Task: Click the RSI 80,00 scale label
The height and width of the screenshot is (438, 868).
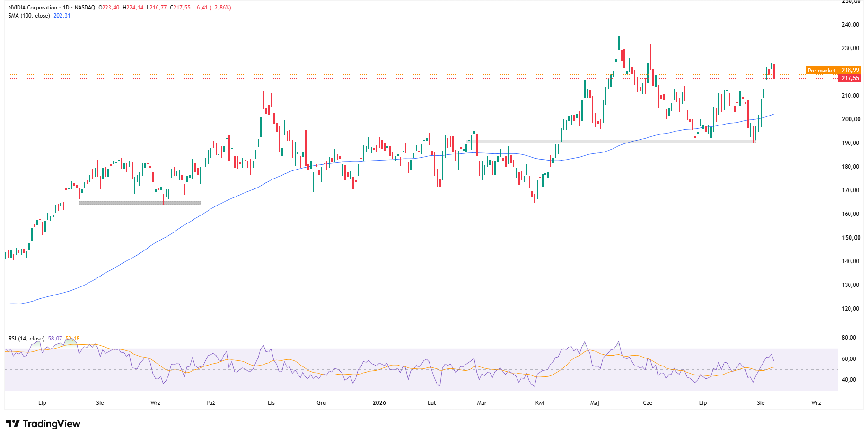Action: pos(849,338)
